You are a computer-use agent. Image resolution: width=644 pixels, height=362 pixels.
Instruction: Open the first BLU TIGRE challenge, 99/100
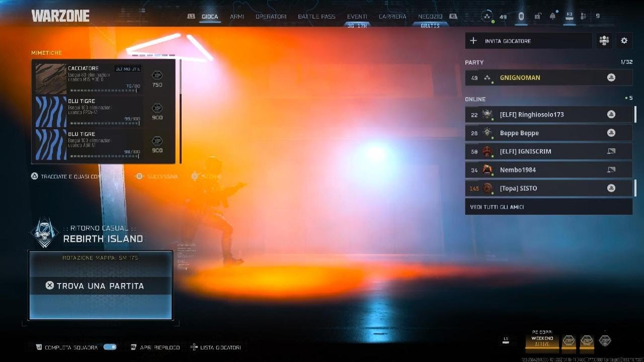pos(104,112)
